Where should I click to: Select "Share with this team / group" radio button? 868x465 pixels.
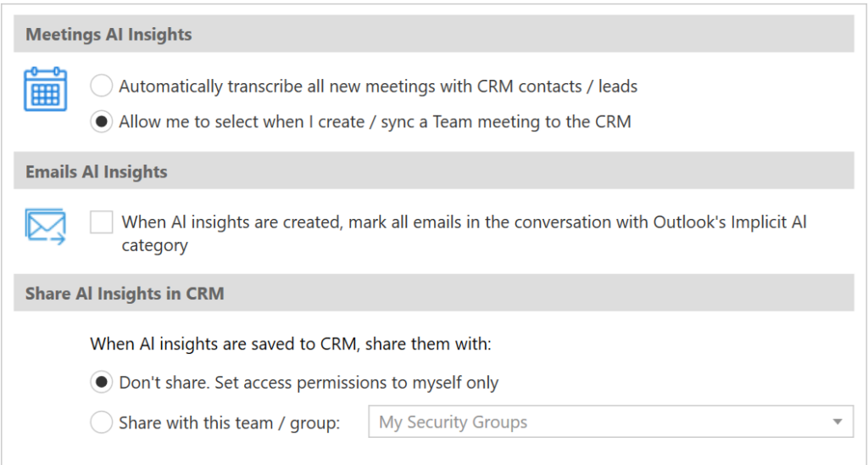(102, 422)
